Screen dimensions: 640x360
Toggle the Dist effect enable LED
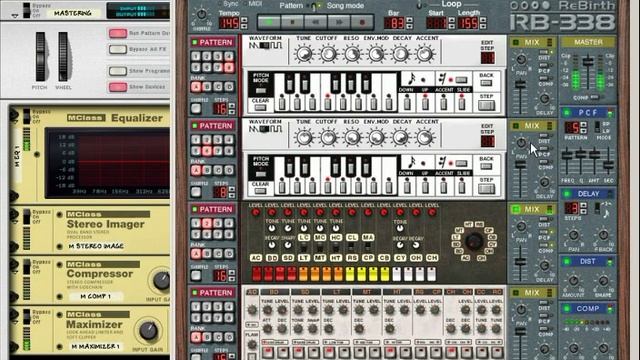click(567, 261)
